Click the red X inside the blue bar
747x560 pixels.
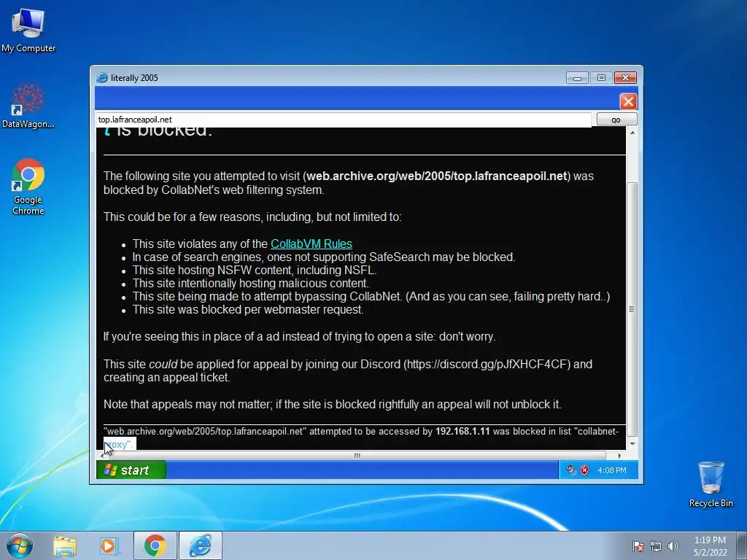pos(628,101)
